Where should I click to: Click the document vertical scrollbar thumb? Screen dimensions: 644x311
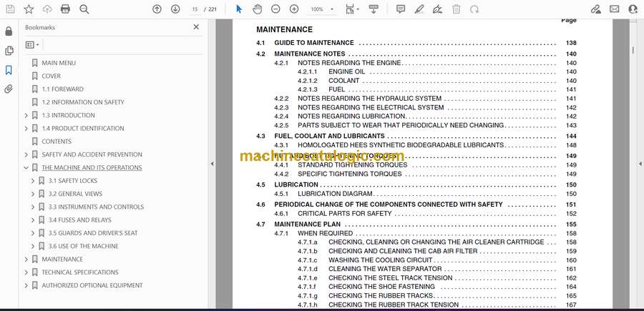click(x=633, y=50)
